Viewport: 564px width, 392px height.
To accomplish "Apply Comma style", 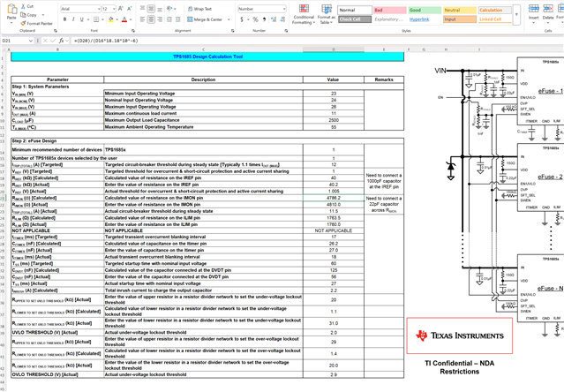I will point(265,19).
